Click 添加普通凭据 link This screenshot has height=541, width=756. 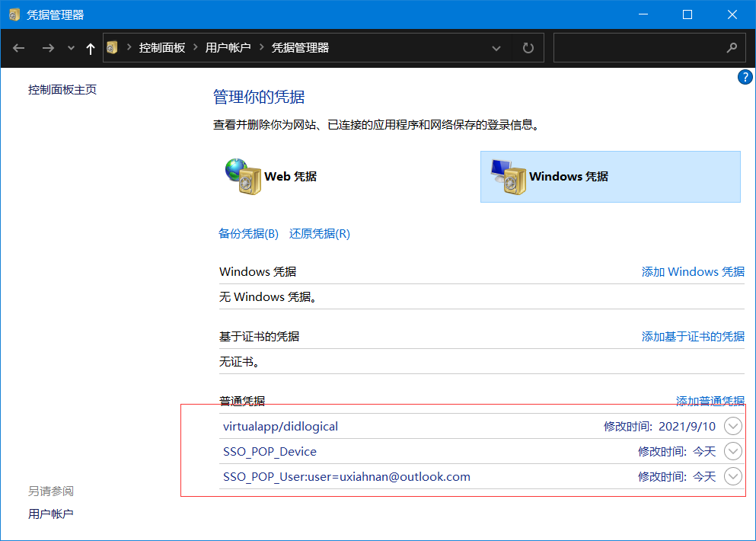click(710, 401)
